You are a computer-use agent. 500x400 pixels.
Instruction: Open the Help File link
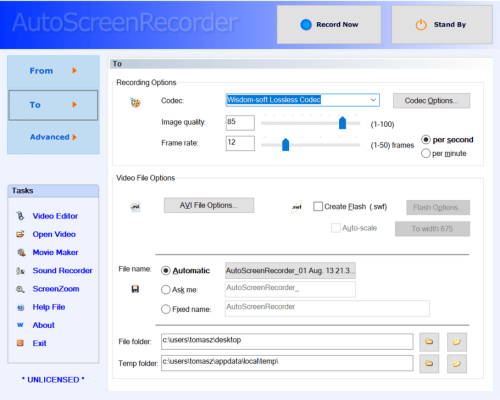click(x=49, y=307)
